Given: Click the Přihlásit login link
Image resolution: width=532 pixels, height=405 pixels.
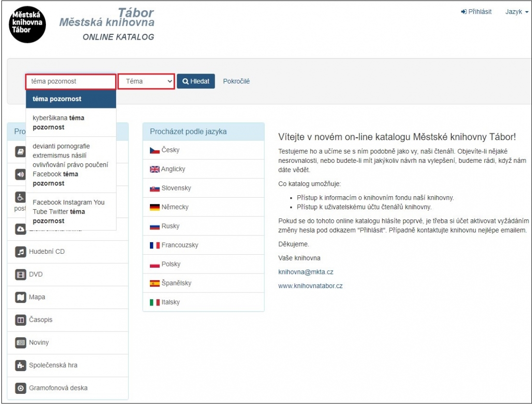Looking at the screenshot, I should [x=476, y=12].
